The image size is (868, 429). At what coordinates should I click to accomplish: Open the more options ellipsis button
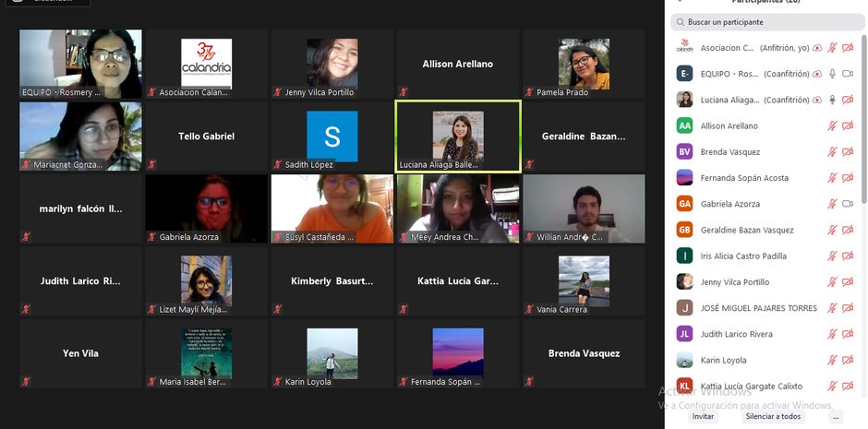[x=836, y=416]
